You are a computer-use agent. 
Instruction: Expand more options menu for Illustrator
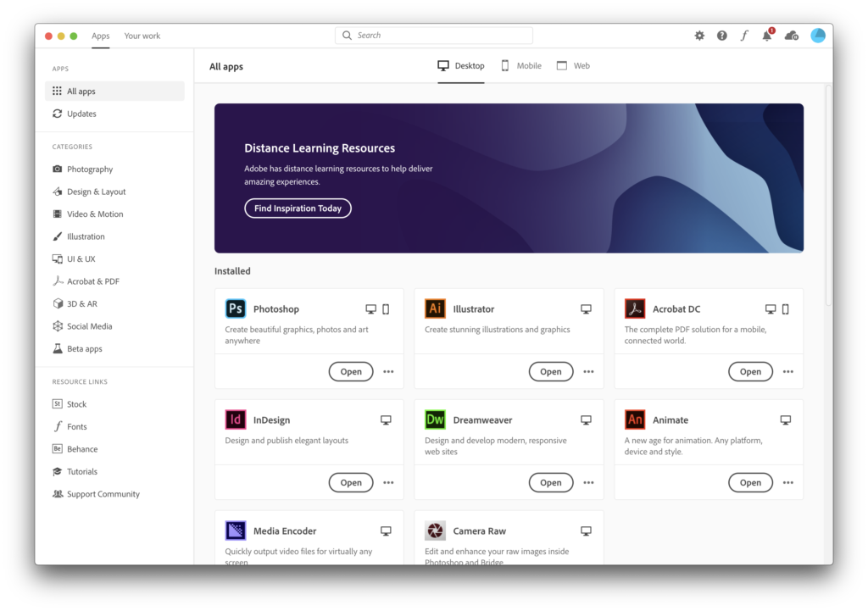(588, 372)
